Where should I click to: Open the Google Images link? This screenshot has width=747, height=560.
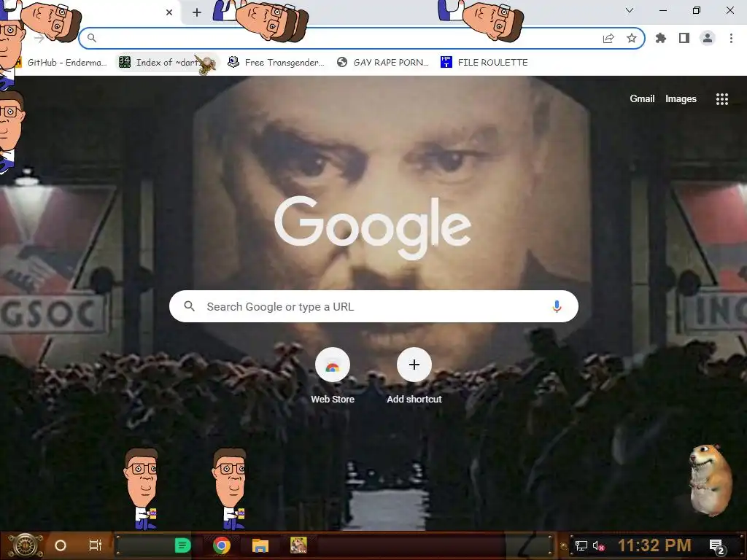(681, 98)
